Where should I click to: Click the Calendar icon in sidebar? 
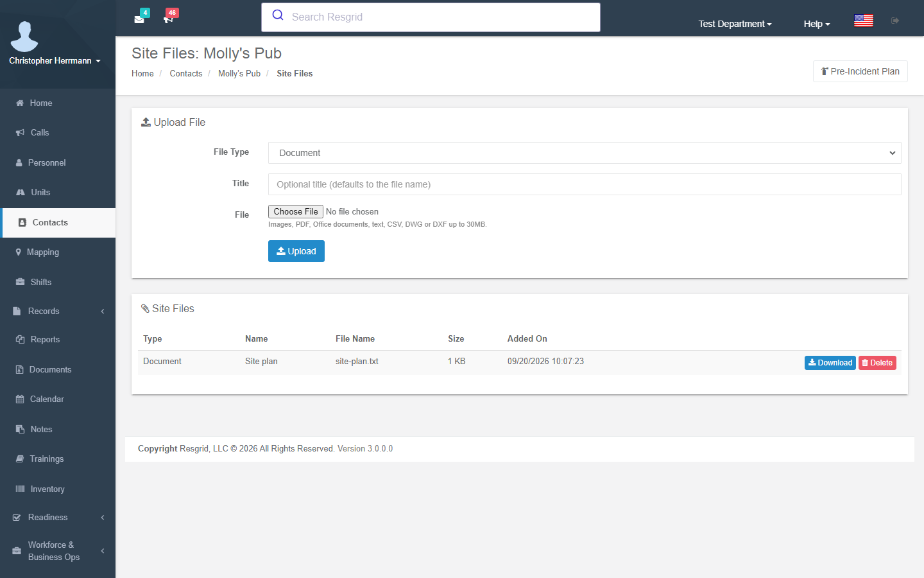(20, 399)
